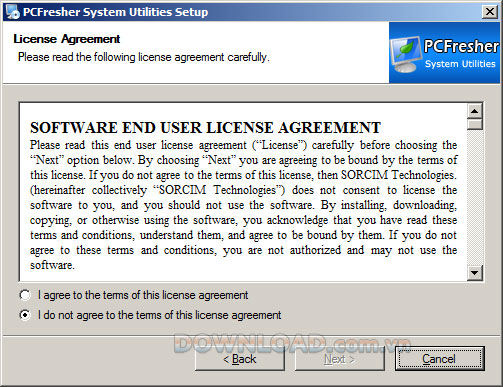Click "Please read the following license agreement carefully."
503x387 pixels.
(x=143, y=57)
